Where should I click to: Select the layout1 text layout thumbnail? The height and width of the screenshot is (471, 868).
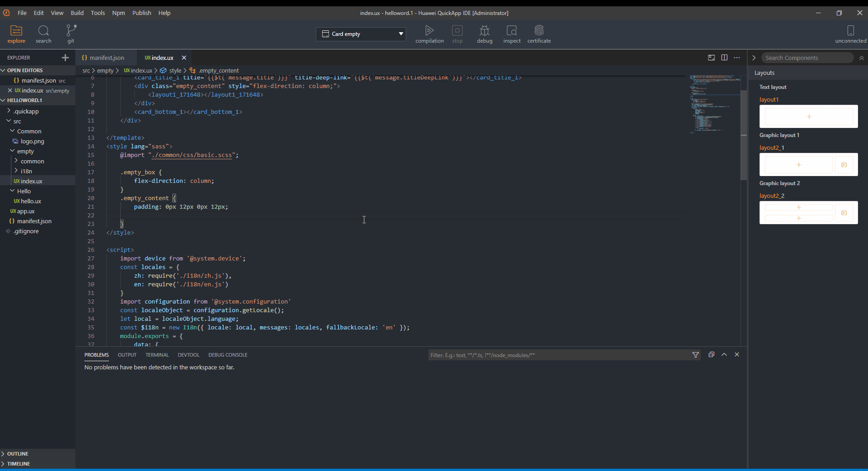tap(809, 117)
